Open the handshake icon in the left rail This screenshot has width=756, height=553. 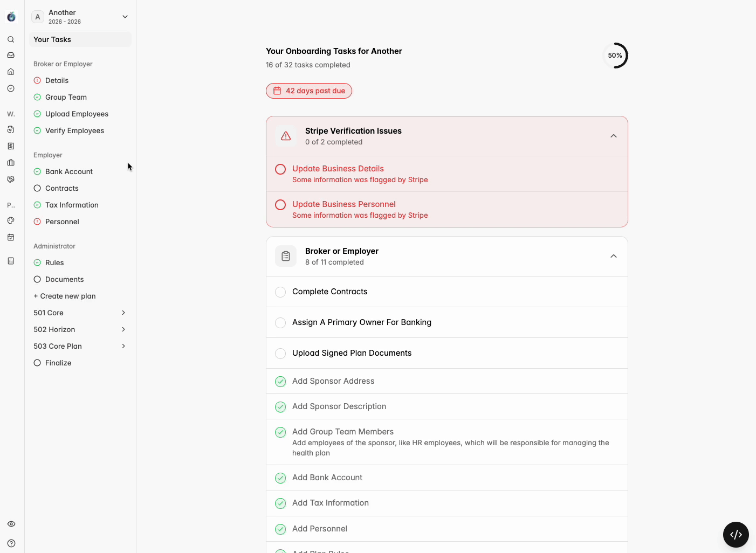coord(11,179)
